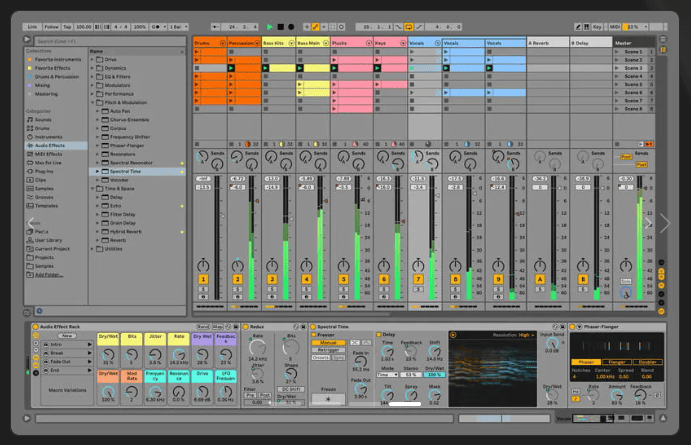The height and width of the screenshot is (445, 691).
Task: Launch Scene 5 from the Master track
Action: pyautogui.click(x=617, y=84)
